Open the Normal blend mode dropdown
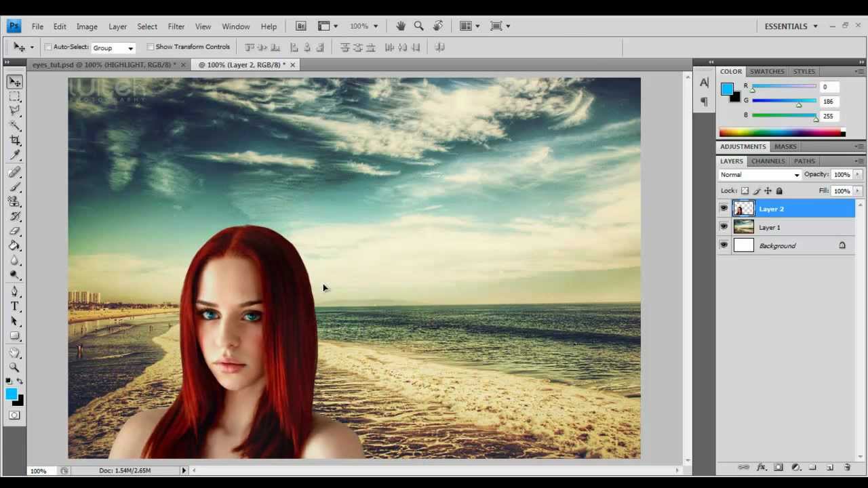Image resolution: width=868 pixels, height=488 pixels. [x=759, y=175]
